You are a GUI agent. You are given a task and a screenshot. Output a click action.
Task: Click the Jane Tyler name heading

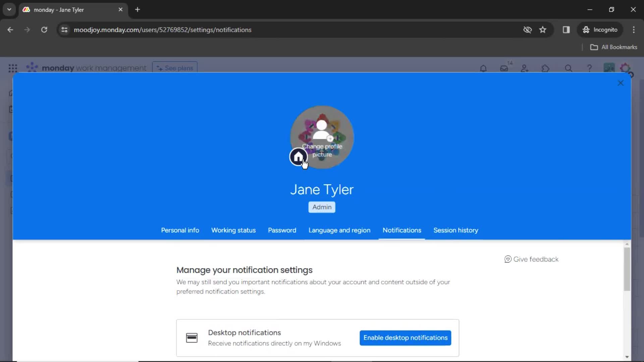coord(322,190)
